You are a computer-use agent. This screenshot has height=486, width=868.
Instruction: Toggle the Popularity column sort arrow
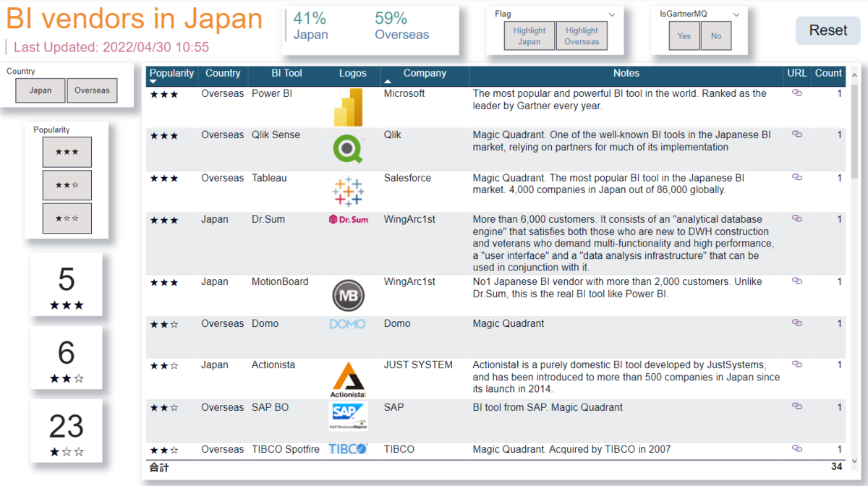click(153, 82)
